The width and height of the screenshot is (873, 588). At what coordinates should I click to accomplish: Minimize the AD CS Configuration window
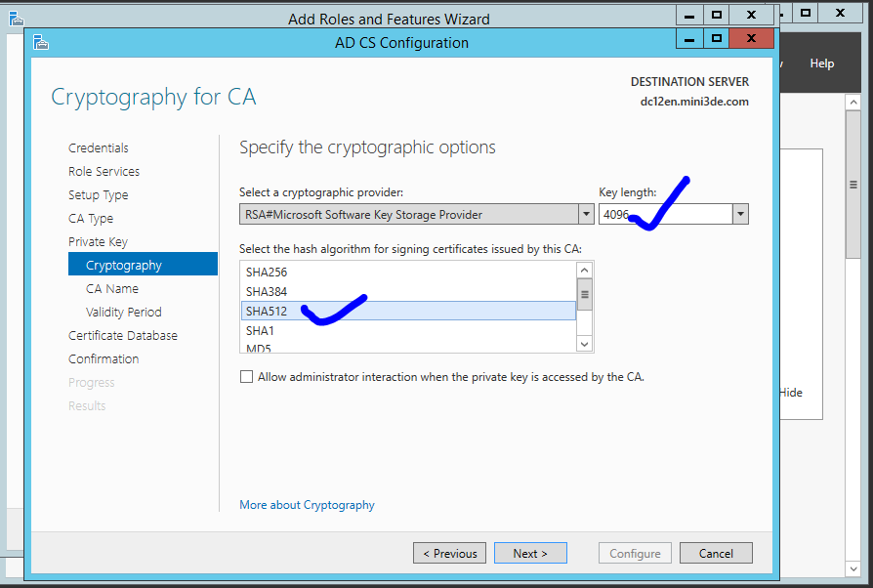[x=689, y=39]
